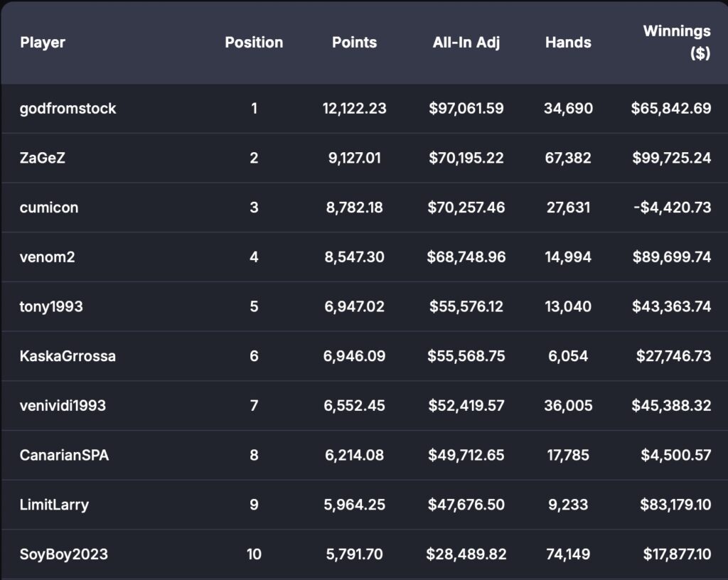This screenshot has height=580, width=728.
Task: Click on player name cumicon
Action: [49, 208]
